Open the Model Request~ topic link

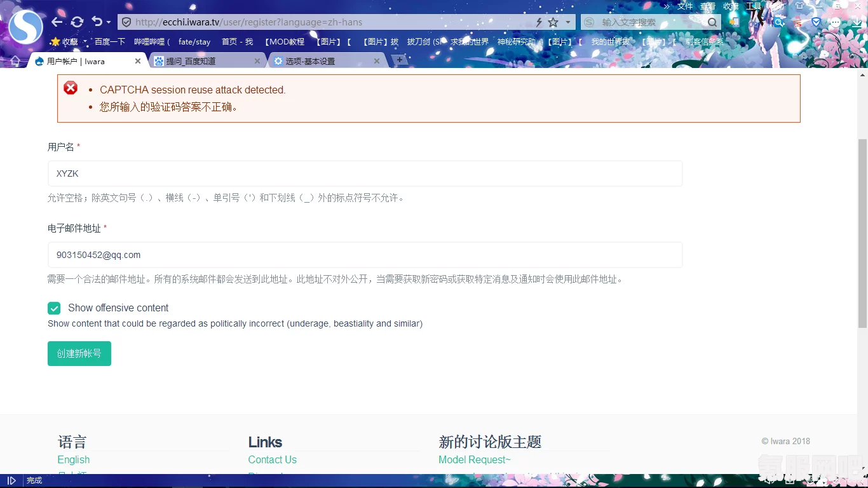(475, 459)
